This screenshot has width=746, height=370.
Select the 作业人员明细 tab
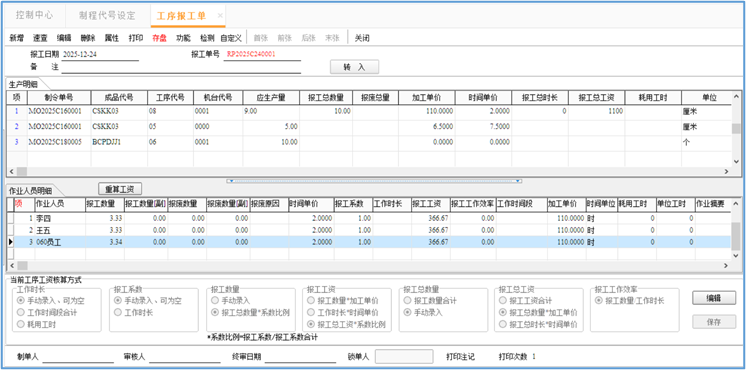30,190
